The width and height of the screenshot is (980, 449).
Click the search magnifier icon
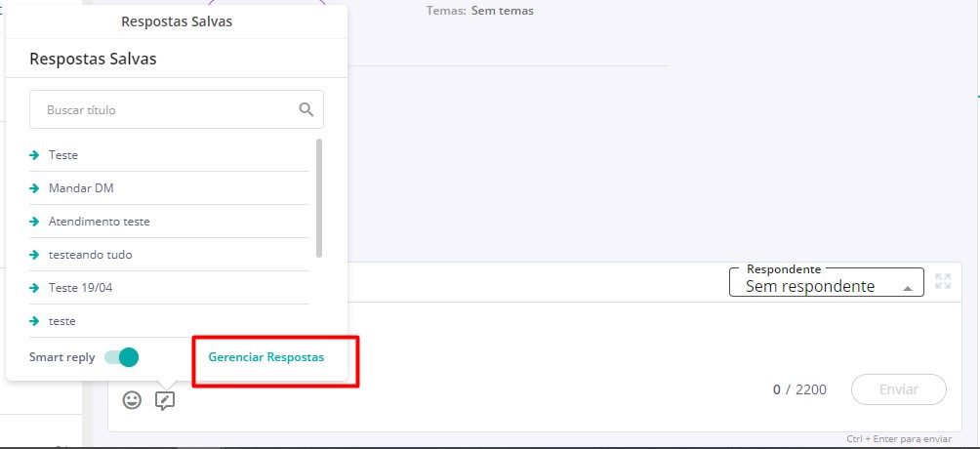click(x=306, y=109)
